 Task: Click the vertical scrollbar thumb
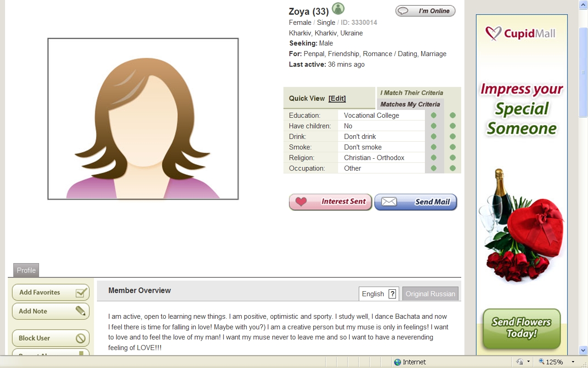[583, 72]
